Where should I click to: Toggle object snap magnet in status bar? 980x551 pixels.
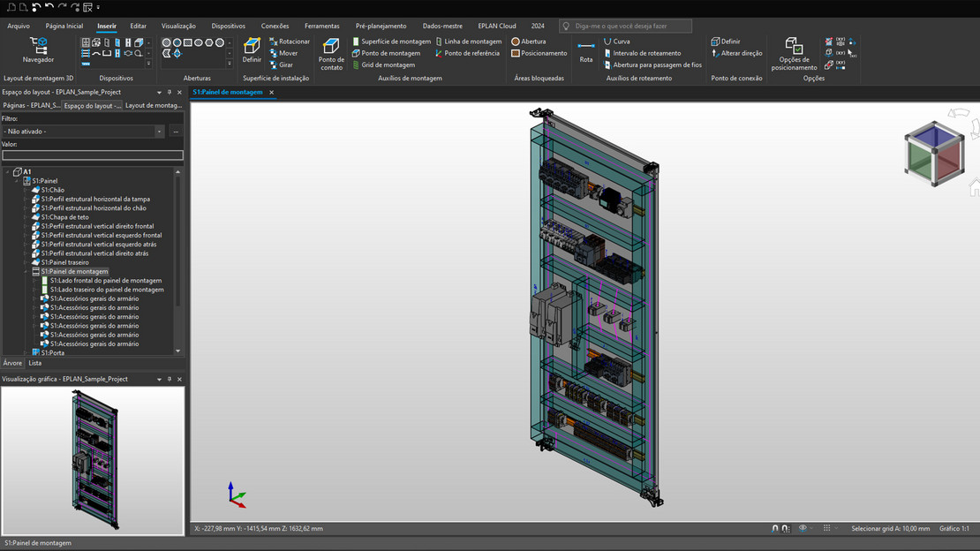click(x=775, y=528)
